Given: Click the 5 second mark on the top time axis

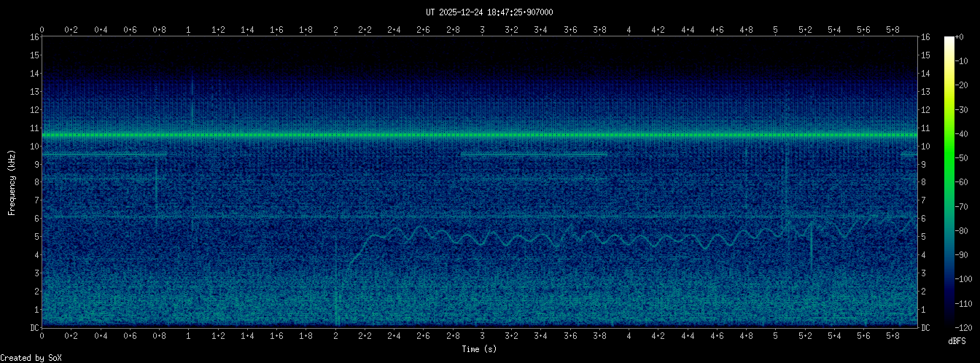Looking at the screenshot, I should click(776, 29).
